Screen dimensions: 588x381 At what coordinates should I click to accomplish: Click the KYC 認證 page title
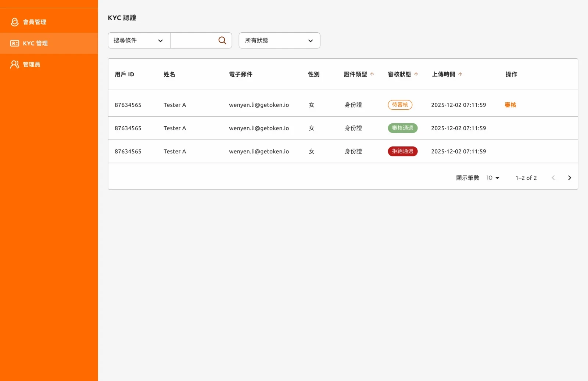[122, 17]
